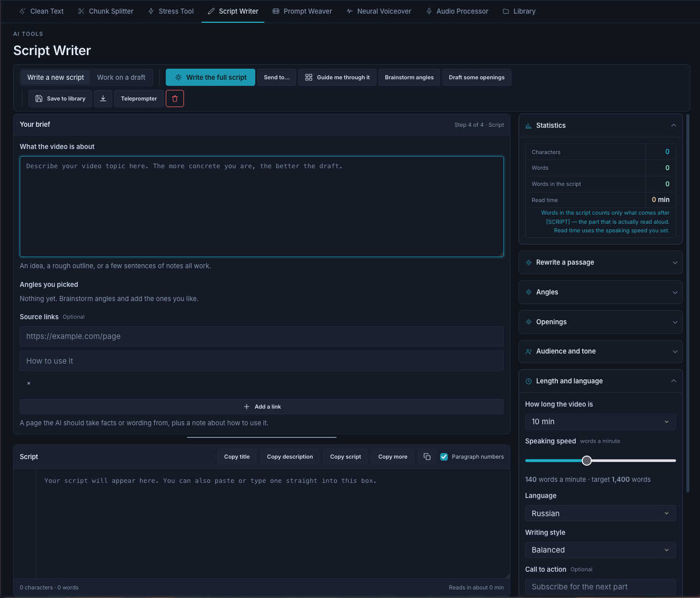Click the clock icon beside Length and language

529,381
